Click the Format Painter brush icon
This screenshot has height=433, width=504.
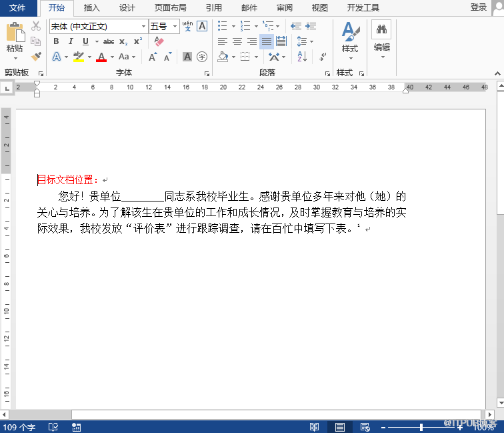point(36,57)
